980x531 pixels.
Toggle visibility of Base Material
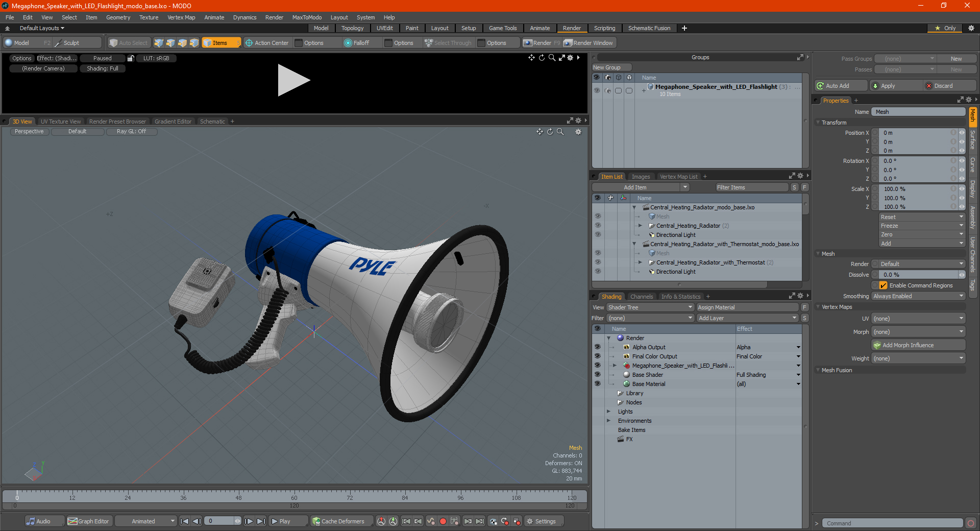click(x=597, y=384)
